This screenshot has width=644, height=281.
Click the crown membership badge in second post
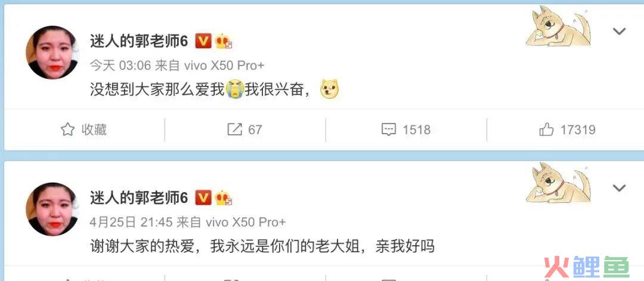[223, 198]
